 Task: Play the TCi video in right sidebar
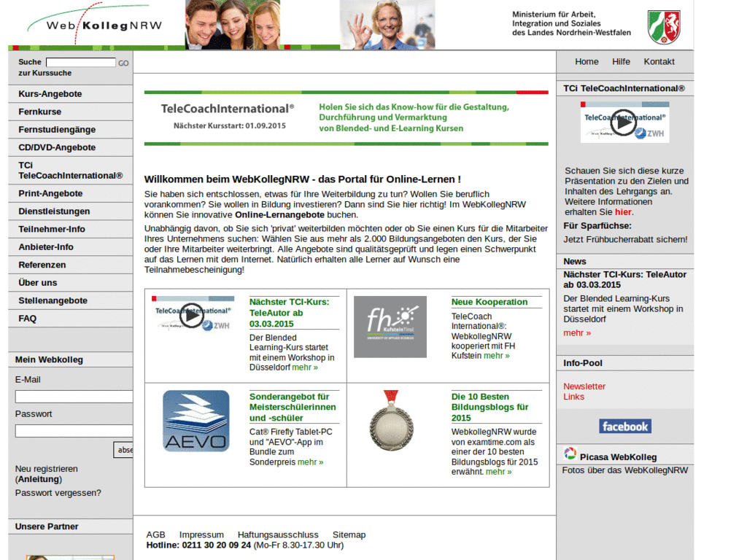coord(624,122)
